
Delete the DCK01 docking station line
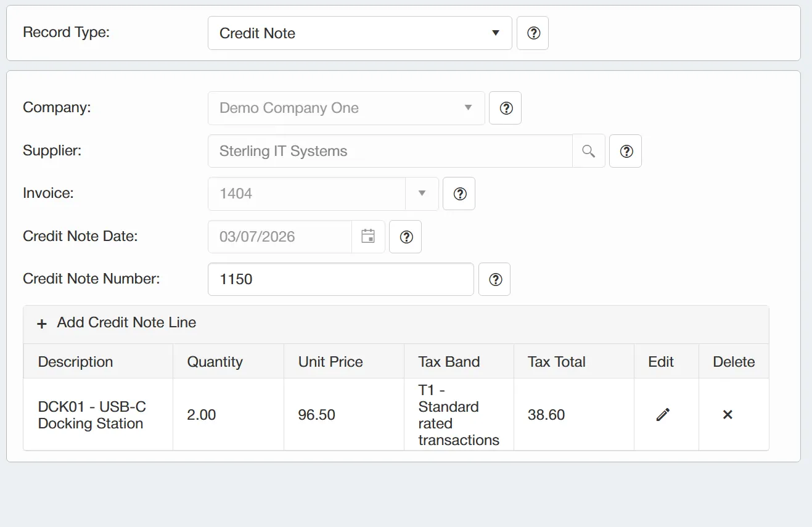tap(728, 415)
